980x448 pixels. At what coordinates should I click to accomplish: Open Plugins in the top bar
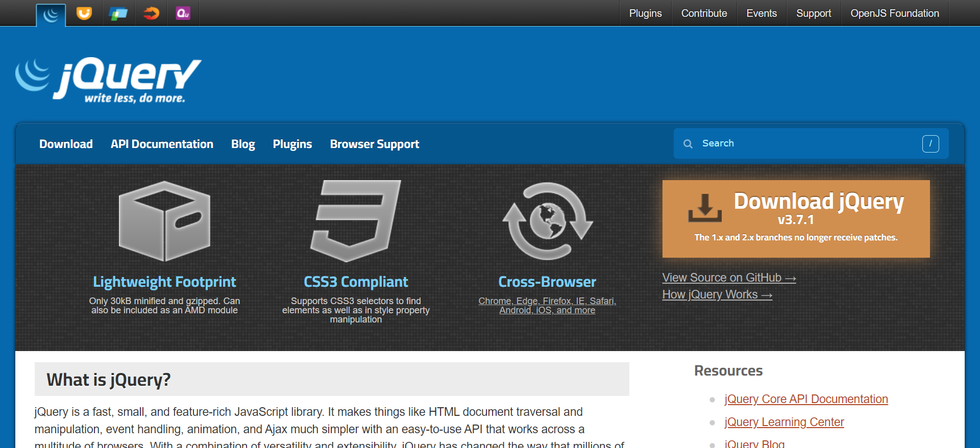[x=645, y=13]
